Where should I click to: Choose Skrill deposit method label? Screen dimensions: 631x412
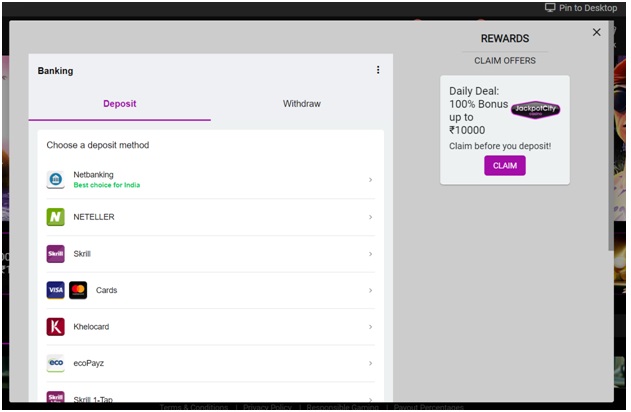click(82, 254)
